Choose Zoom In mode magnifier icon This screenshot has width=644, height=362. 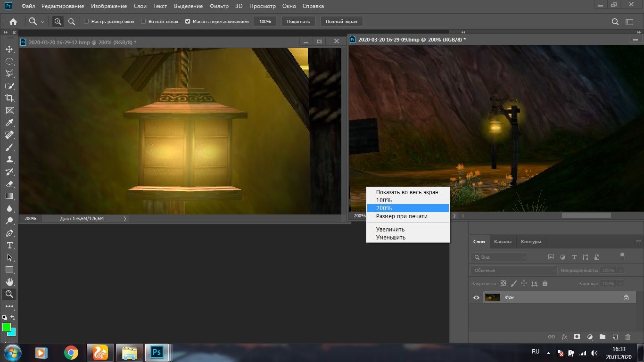tap(58, 22)
